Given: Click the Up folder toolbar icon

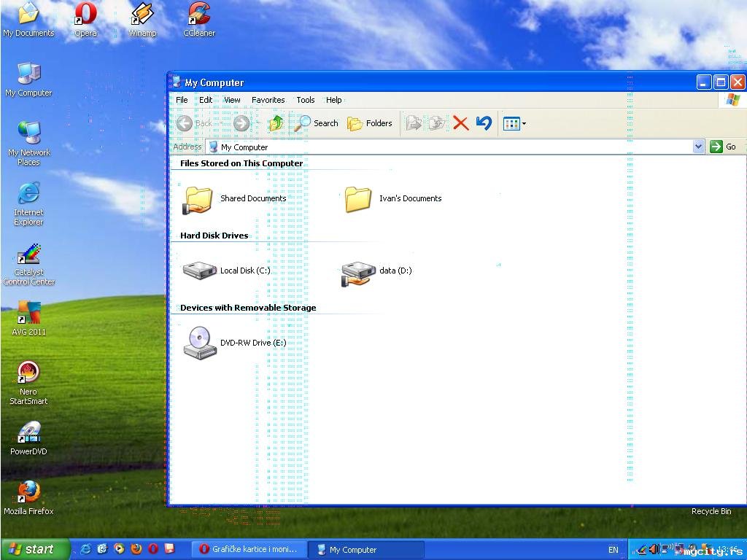Looking at the screenshot, I should tap(276, 123).
